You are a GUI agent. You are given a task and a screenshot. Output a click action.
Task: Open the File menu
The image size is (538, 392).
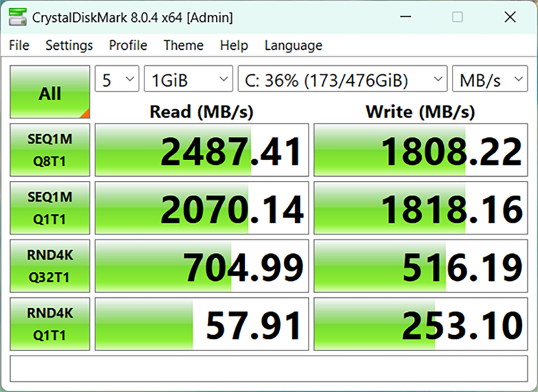pos(20,45)
